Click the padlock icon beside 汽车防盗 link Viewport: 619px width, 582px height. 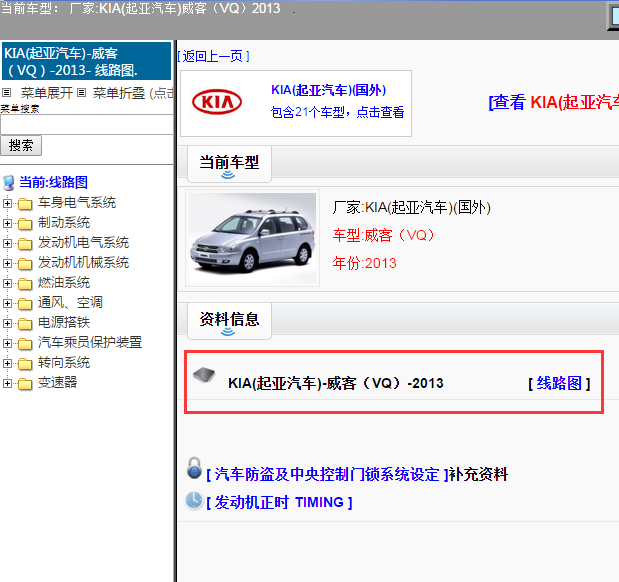[194, 468]
